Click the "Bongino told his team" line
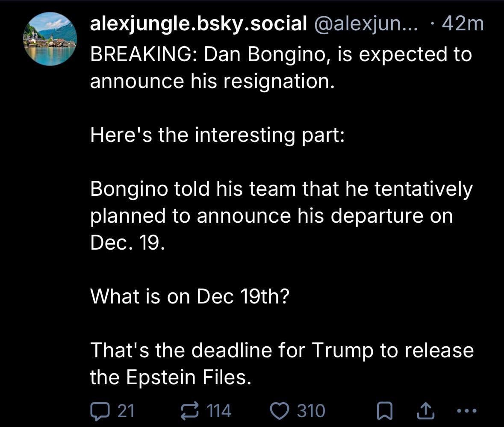Viewport: 504px width, 427px height. coord(281,189)
